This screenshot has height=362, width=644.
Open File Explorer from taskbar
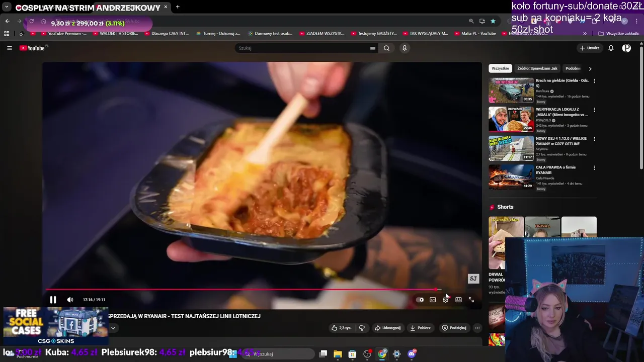[338, 354]
